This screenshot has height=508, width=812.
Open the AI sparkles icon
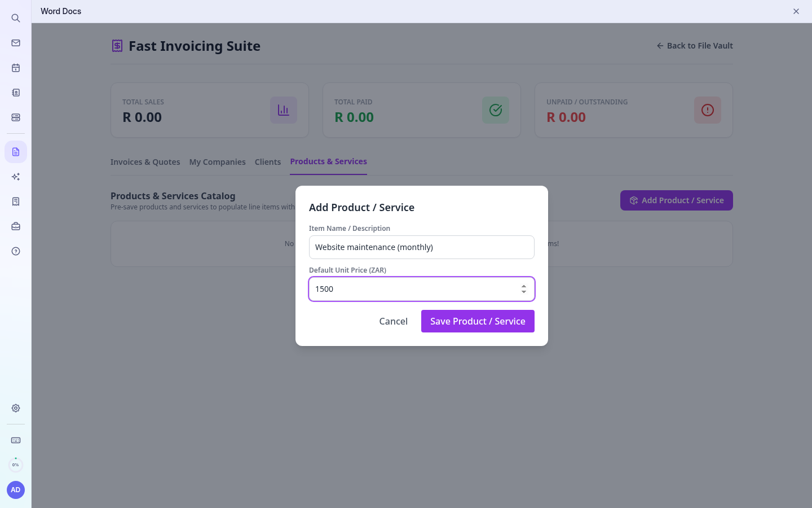(x=16, y=177)
